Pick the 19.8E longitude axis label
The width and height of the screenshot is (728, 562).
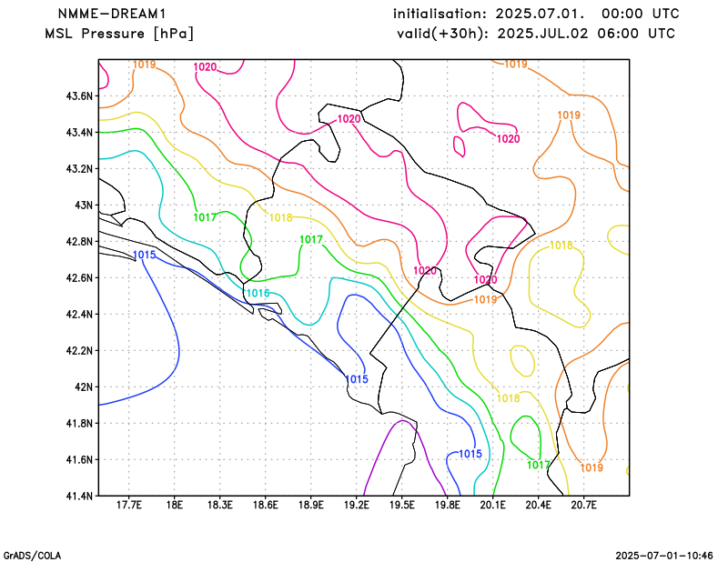pyautogui.click(x=447, y=505)
